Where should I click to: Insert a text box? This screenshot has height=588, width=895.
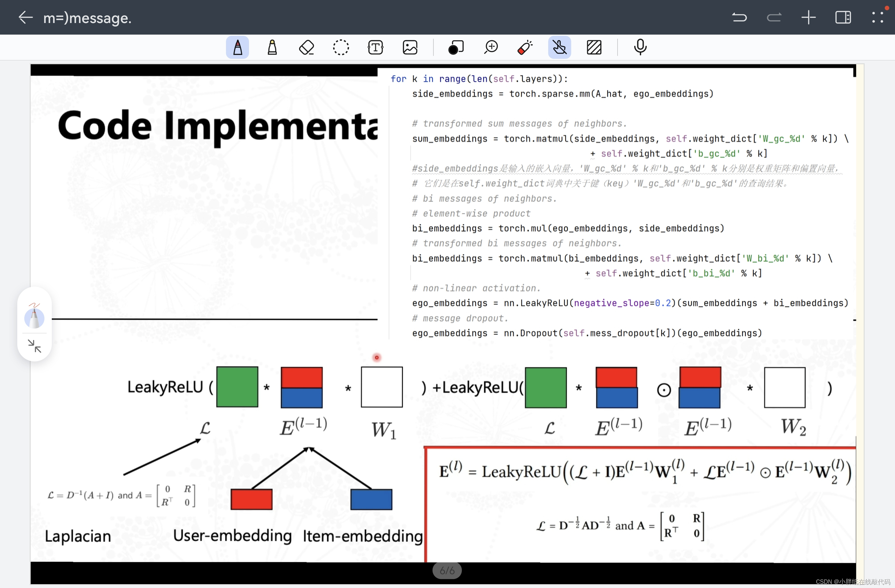point(375,47)
